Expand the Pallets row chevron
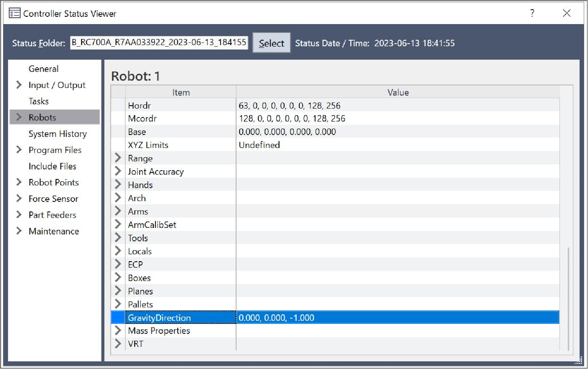The image size is (588, 369). 118,304
